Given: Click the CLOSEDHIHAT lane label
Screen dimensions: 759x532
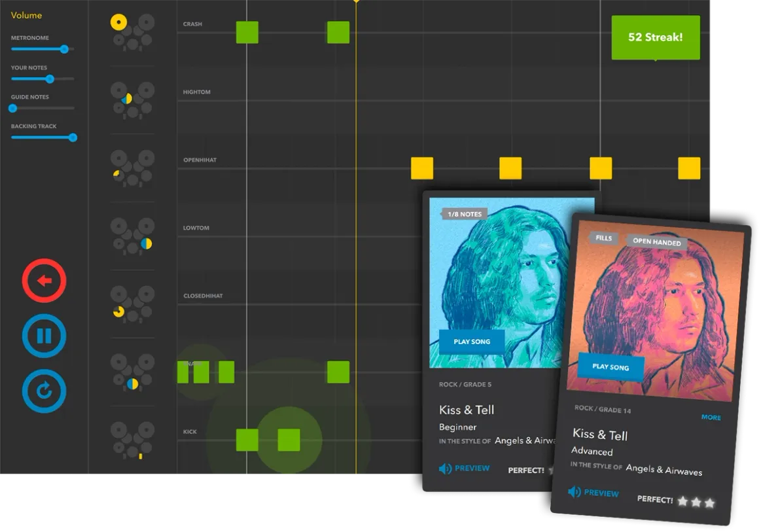Looking at the screenshot, I should pyautogui.click(x=203, y=296).
